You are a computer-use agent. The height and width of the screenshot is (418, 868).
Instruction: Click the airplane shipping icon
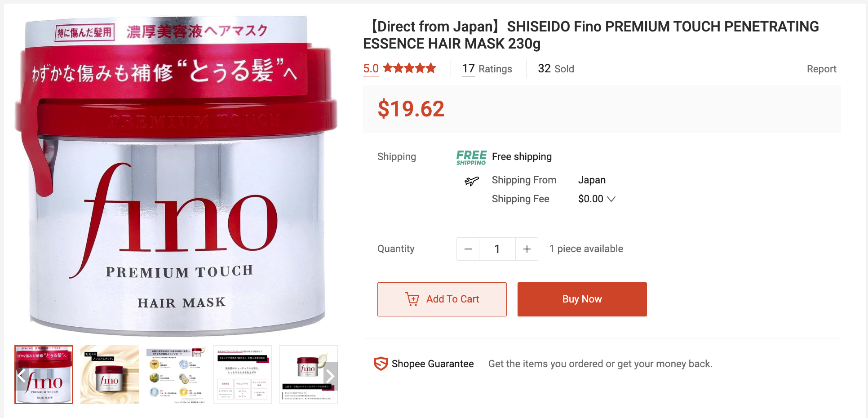pos(471,181)
